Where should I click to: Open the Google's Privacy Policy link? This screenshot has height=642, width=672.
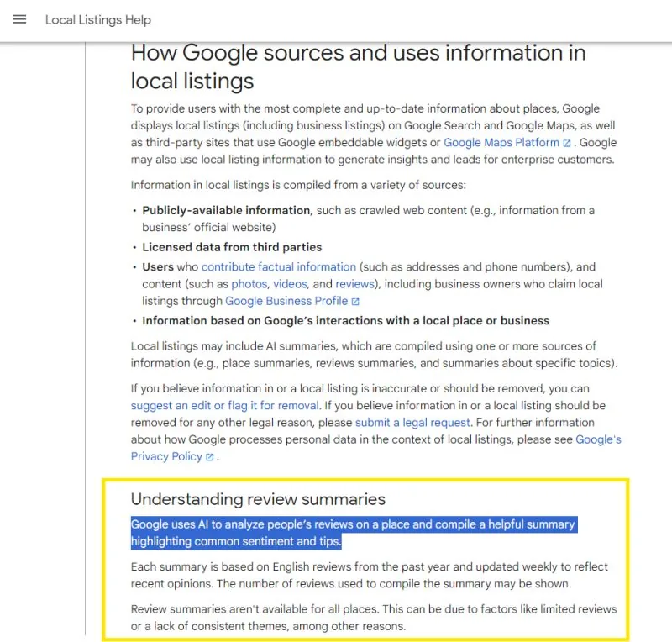(375, 448)
